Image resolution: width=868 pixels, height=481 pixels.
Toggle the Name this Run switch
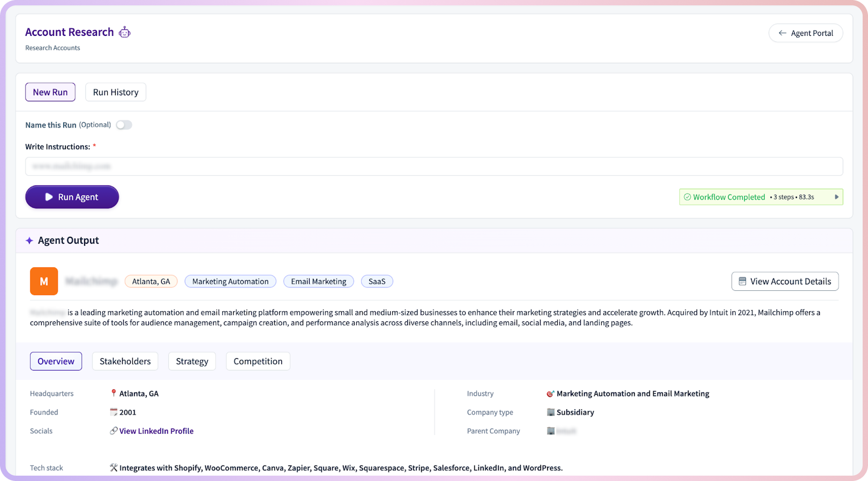(x=124, y=125)
